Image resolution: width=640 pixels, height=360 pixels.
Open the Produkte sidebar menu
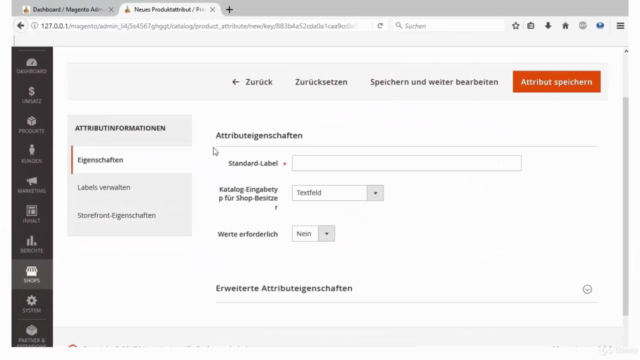tap(31, 125)
